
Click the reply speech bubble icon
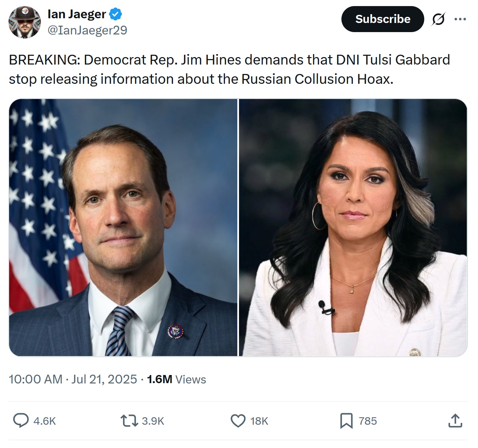click(x=21, y=421)
